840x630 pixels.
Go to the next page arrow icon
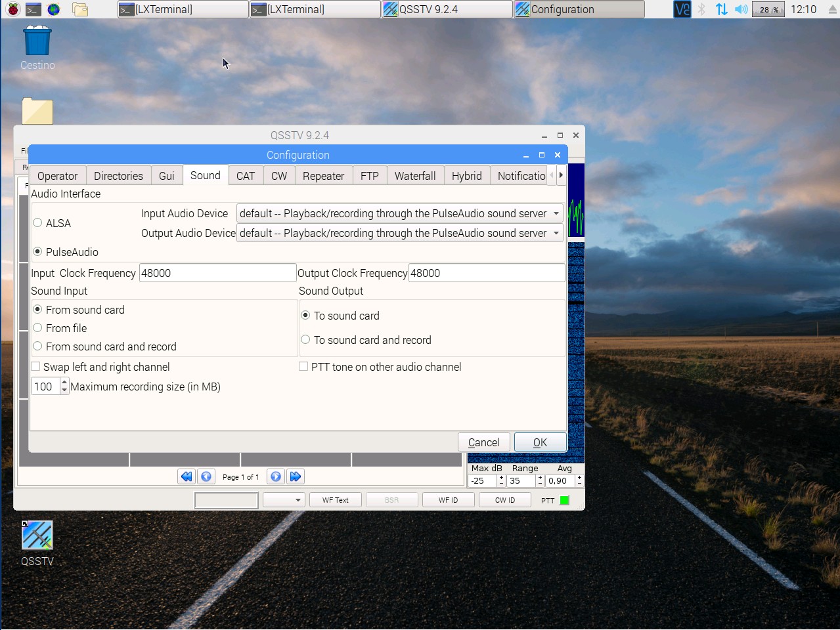[275, 476]
